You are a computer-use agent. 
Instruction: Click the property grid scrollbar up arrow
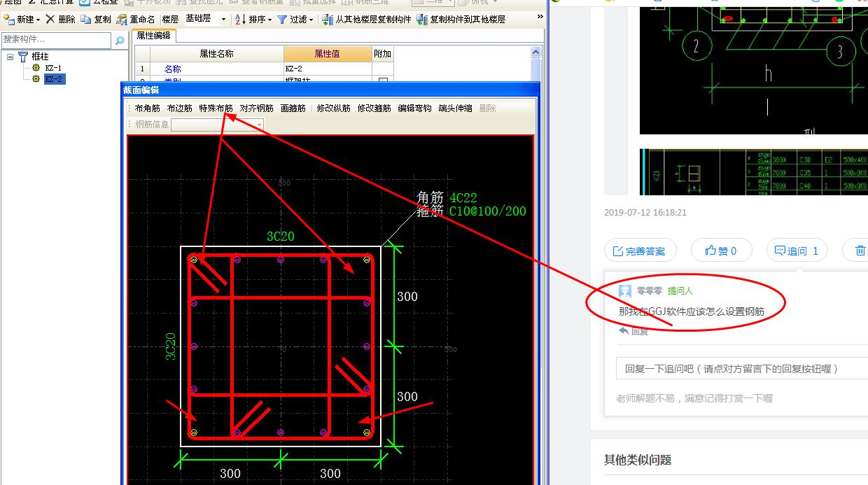(x=536, y=52)
